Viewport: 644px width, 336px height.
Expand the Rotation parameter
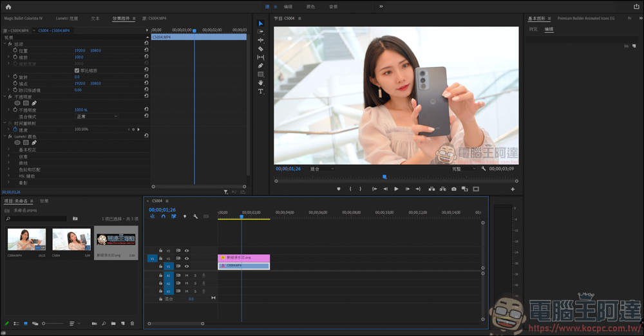click(8, 77)
